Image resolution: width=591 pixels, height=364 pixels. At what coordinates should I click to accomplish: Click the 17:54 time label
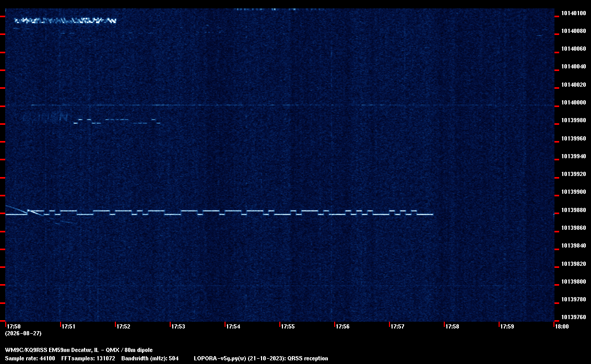click(233, 326)
